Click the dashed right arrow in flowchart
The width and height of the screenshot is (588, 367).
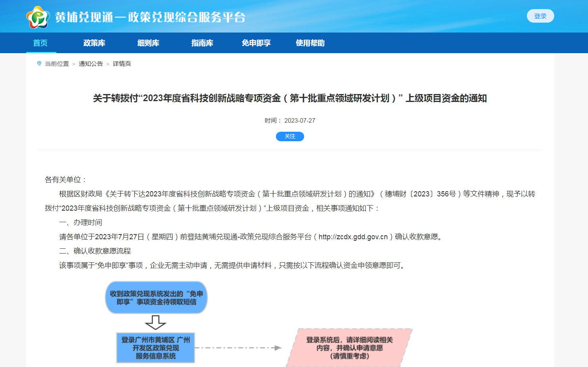(238, 348)
